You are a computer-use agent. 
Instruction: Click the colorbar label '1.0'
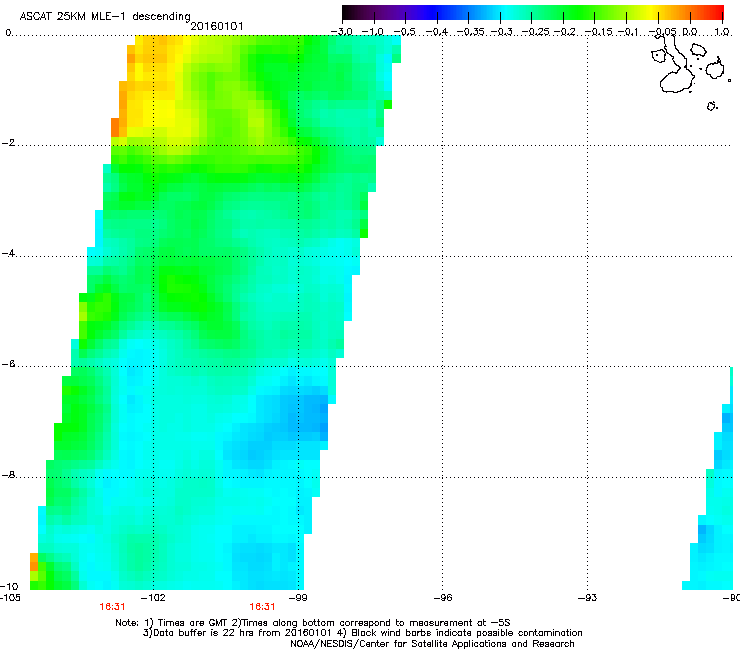pyautogui.click(x=722, y=32)
